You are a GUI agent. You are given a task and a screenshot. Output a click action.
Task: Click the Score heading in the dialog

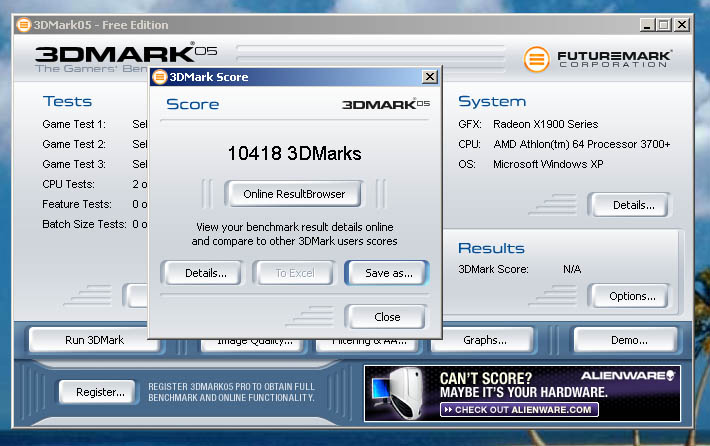pyautogui.click(x=192, y=105)
